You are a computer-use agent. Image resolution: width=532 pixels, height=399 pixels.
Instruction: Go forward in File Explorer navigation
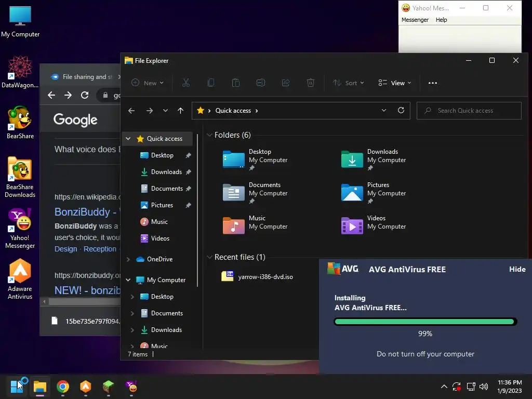(x=149, y=111)
